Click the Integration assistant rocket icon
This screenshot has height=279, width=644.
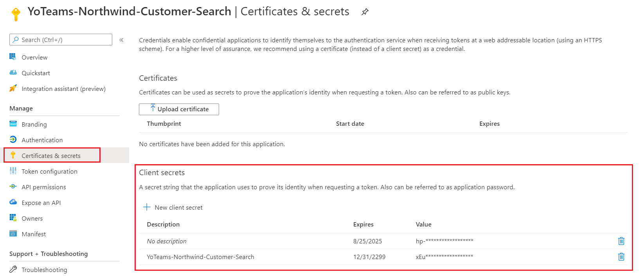[13, 89]
